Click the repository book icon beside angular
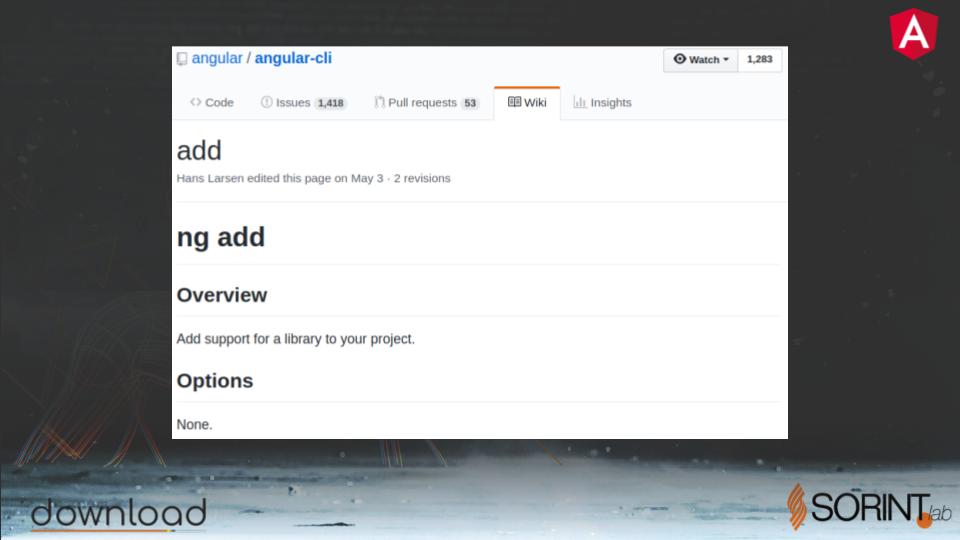The image size is (960, 540). pos(182,59)
